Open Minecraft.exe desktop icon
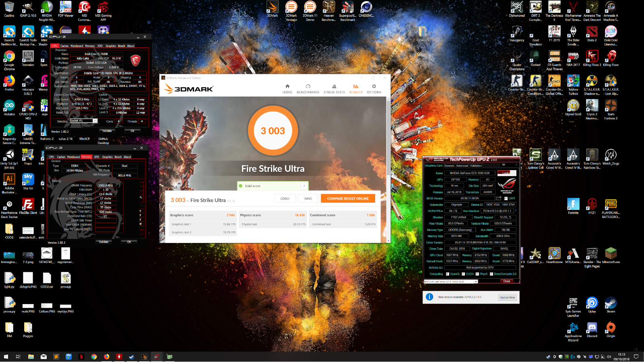Viewport: 644px width, 362px height. point(611,256)
